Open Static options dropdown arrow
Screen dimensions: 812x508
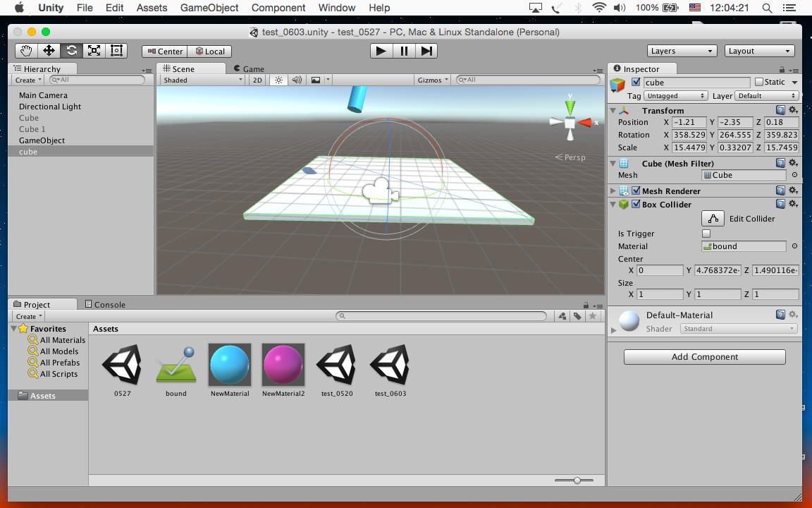point(794,83)
